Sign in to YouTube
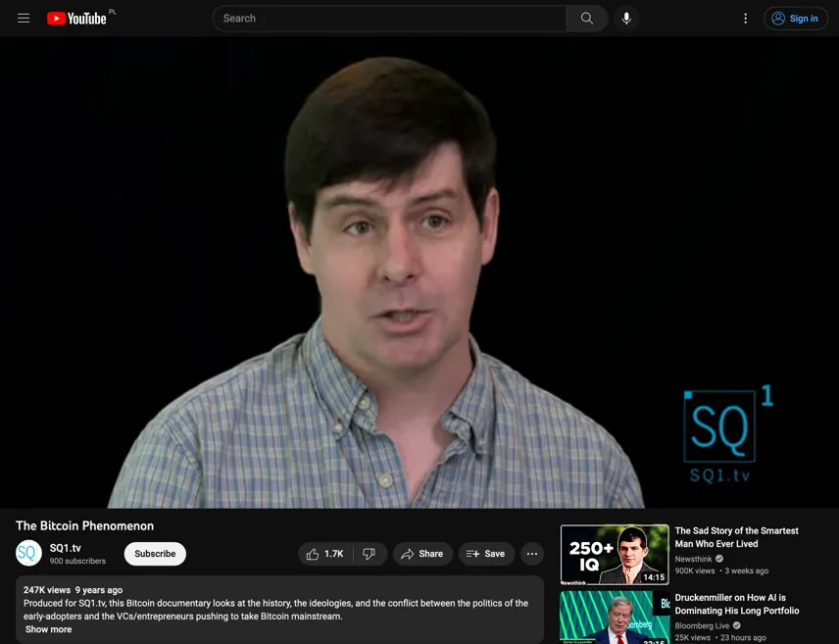 796,19
